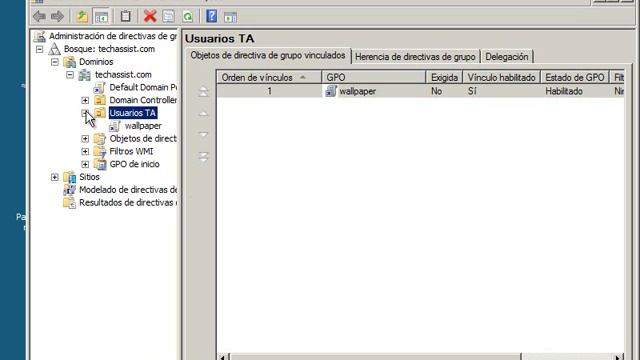Screen dimensions: 640x360
Task: Open the Objetos de directiva de grupo vinculados tab
Action: [268, 56]
